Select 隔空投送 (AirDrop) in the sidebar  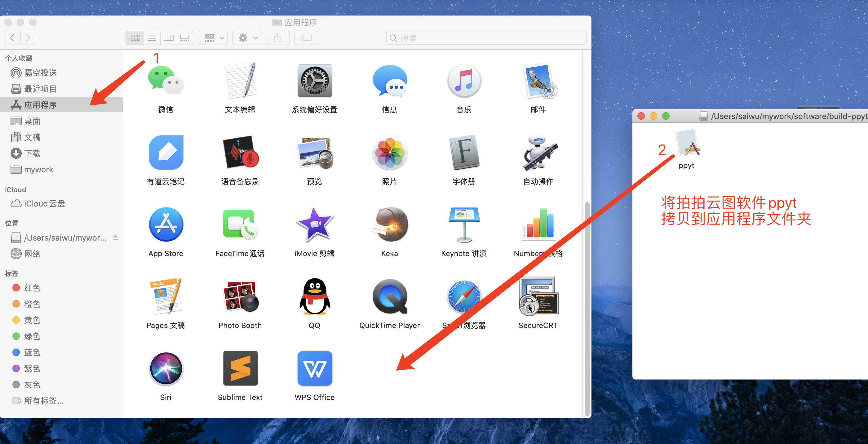pyautogui.click(x=61, y=73)
